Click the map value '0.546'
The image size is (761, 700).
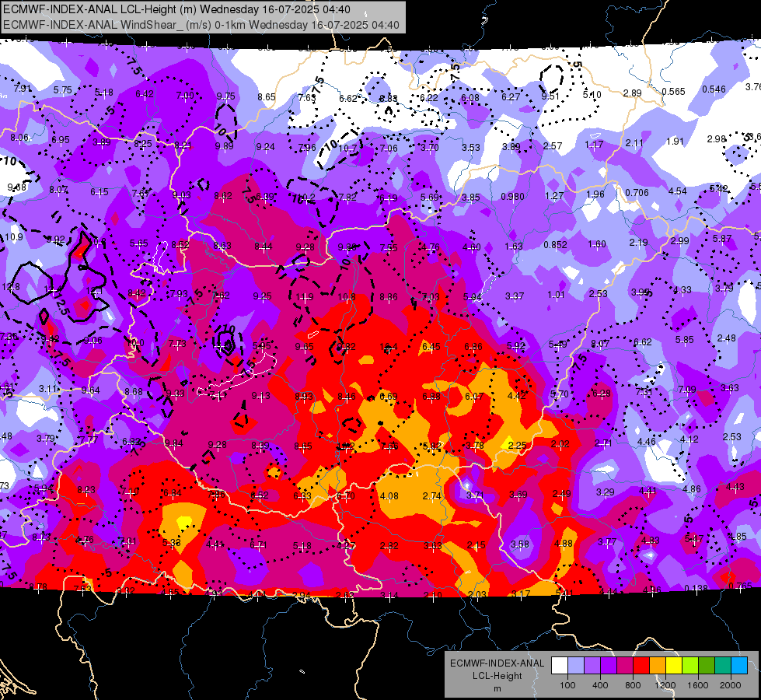coord(714,89)
